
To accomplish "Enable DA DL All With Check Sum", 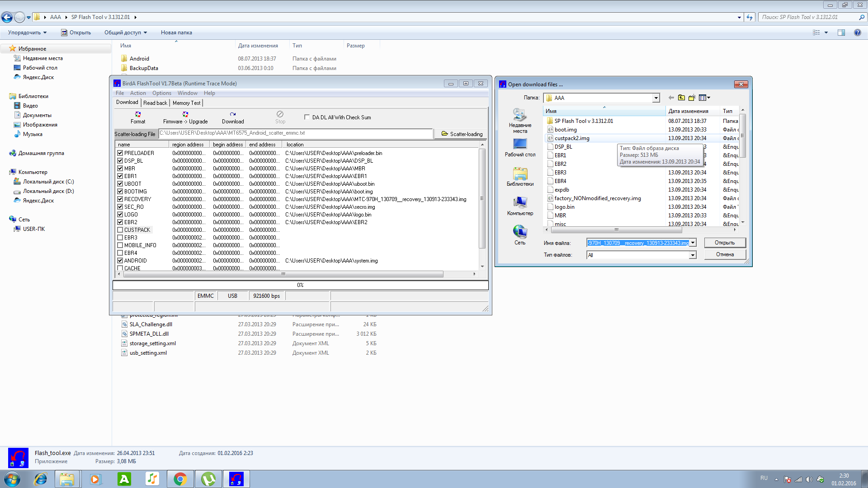I will (307, 117).
